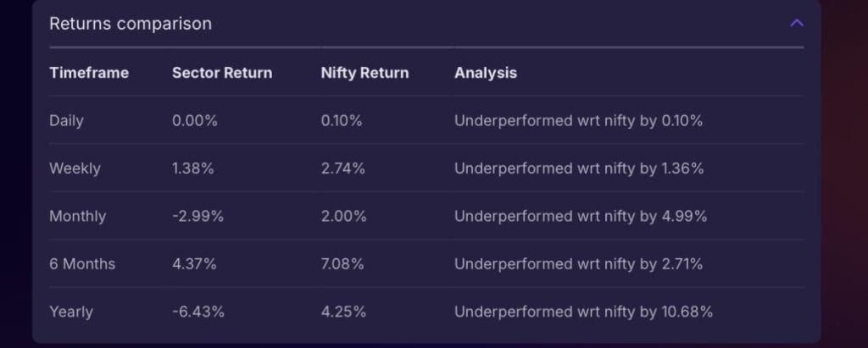Click the Yearly nifty return 4.25% value
868x348 pixels.
click(343, 312)
